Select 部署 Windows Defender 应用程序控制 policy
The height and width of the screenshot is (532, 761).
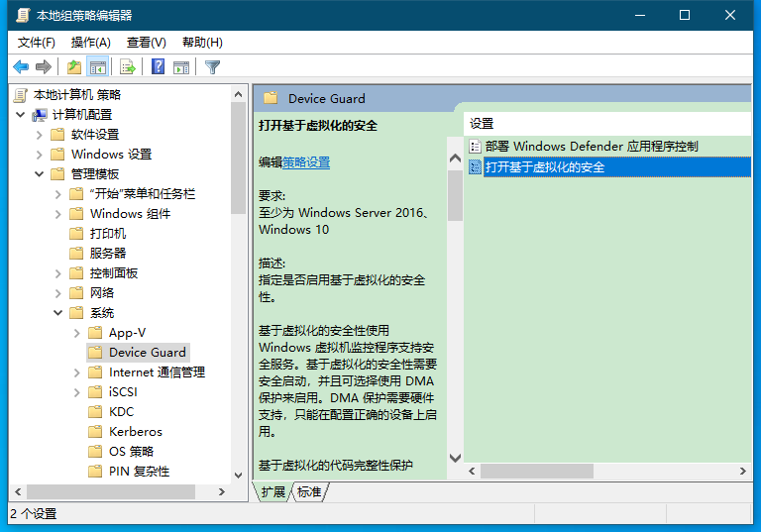[592, 146]
